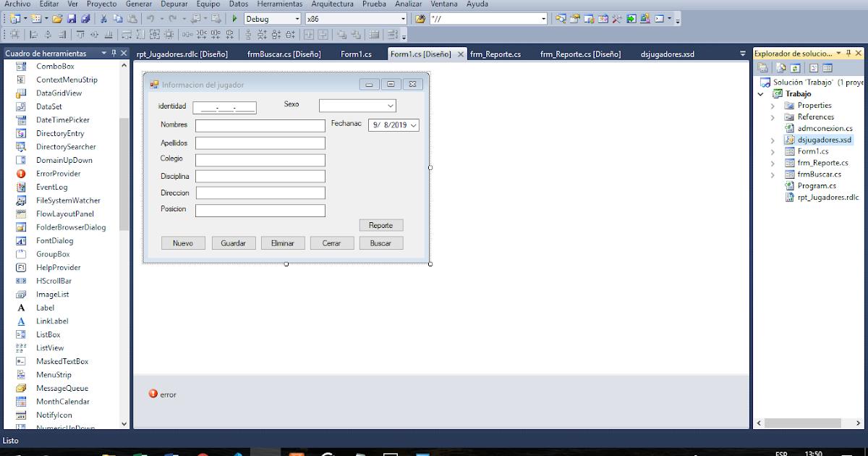Select the Cut scissors icon on the toolbar
The image size is (868, 456).
[x=103, y=18]
